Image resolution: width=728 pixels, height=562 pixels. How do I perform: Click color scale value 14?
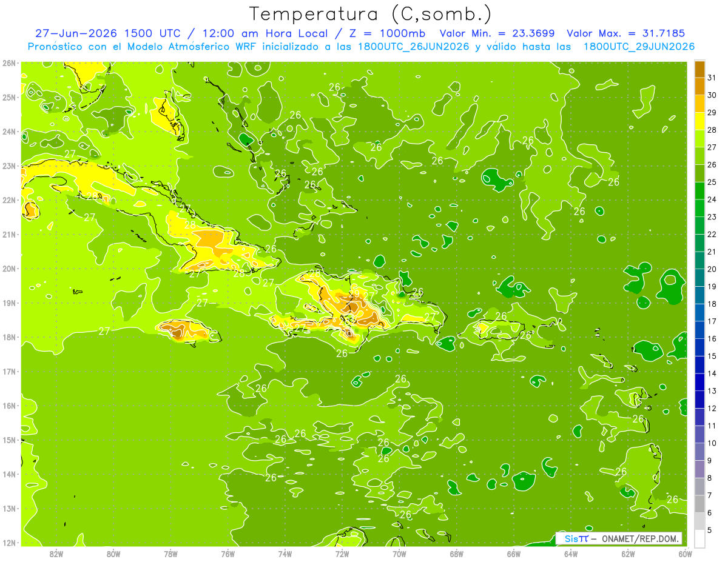click(x=712, y=373)
